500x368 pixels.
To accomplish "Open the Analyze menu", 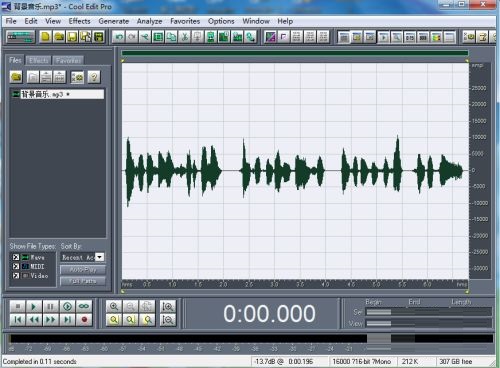I will [x=149, y=21].
